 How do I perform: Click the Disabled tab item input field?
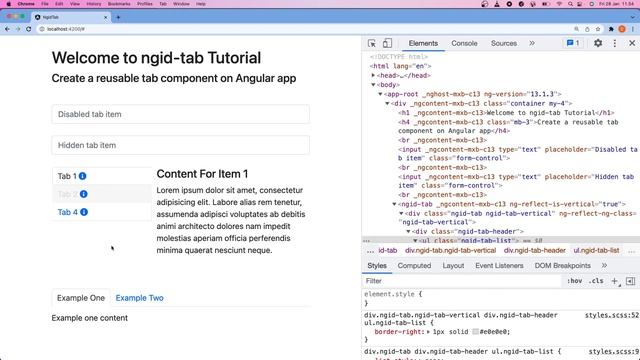coord(180,114)
